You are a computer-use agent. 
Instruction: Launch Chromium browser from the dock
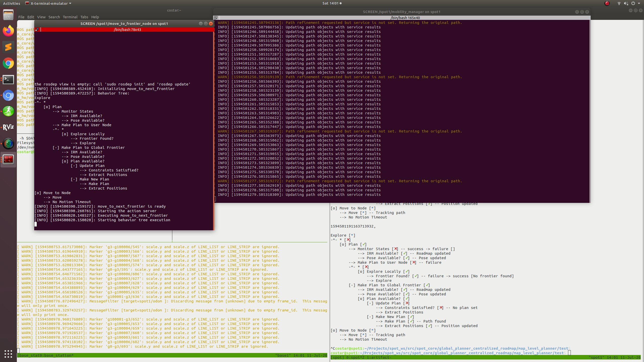8,96
